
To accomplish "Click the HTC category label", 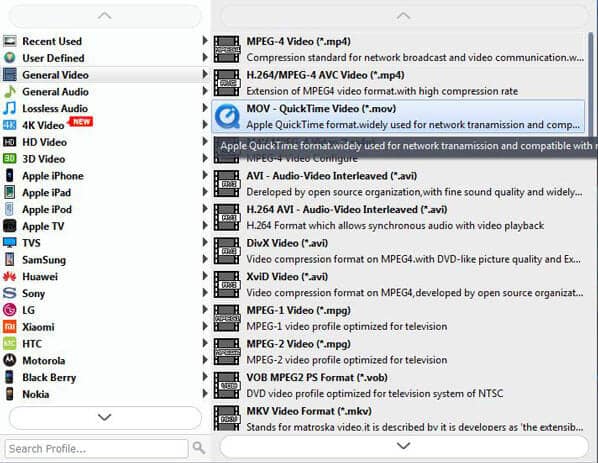I will 32,344.
